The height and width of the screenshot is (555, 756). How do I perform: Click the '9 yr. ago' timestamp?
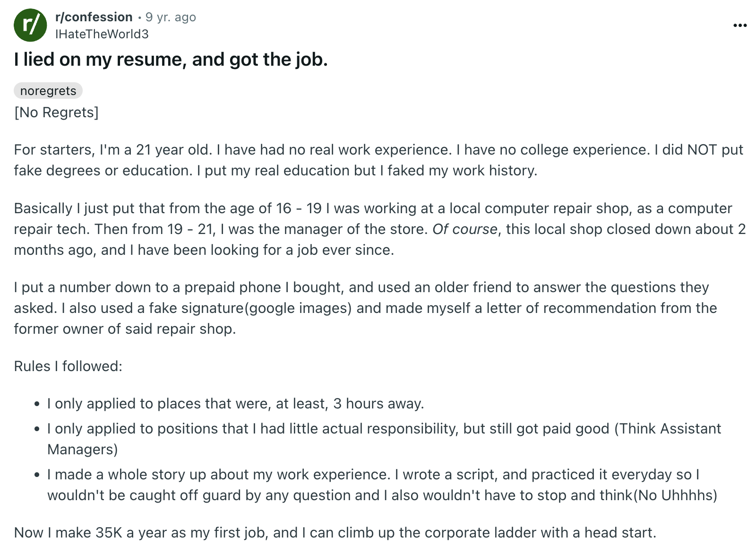pos(170,17)
